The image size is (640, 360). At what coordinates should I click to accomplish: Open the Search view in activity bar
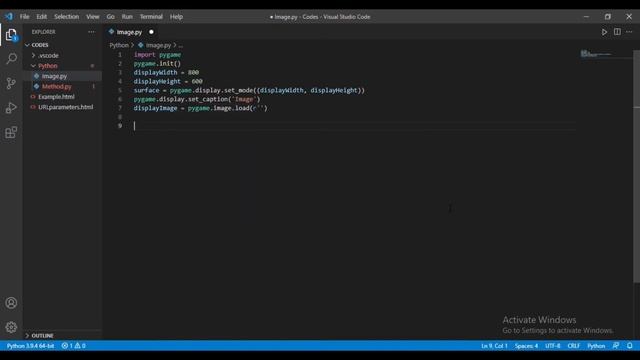click(11, 59)
